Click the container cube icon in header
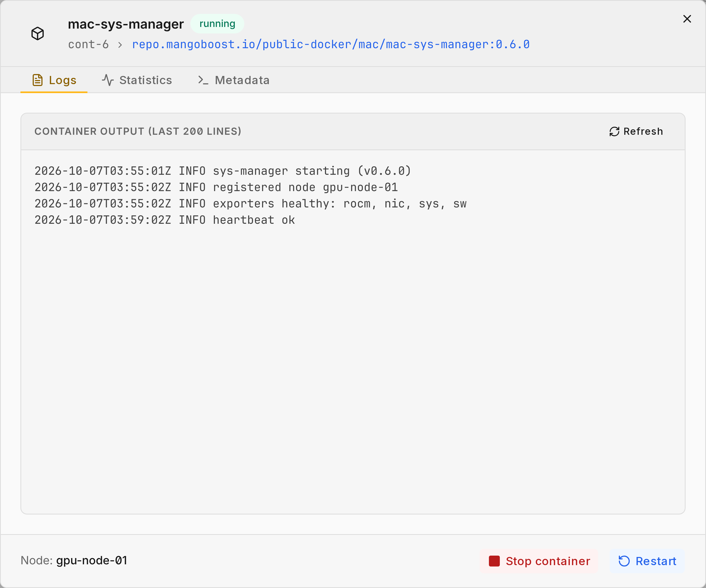This screenshot has height=588, width=706. coord(38,33)
